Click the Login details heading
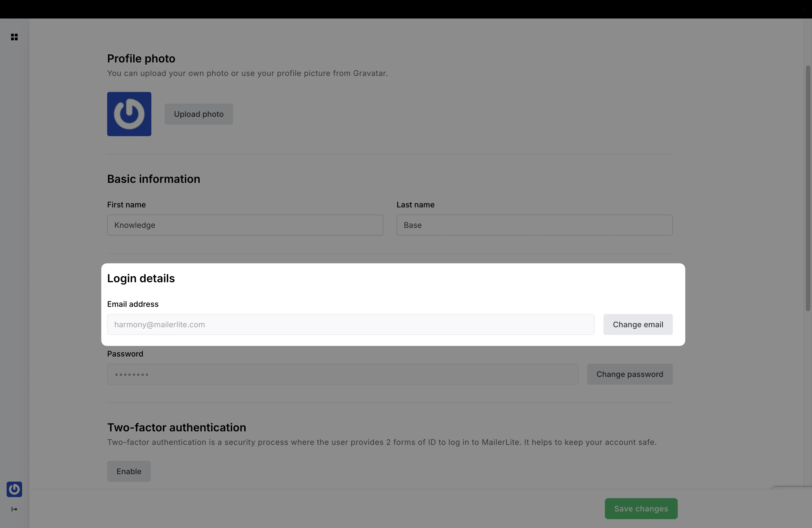 tap(141, 278)
